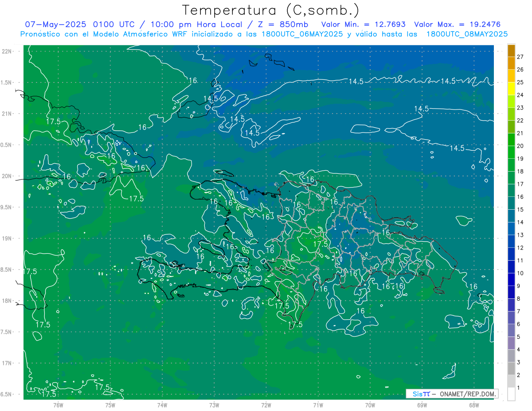Click the longitude axis label 68W
The image size is (532, 411).
[x=474, y=405]
